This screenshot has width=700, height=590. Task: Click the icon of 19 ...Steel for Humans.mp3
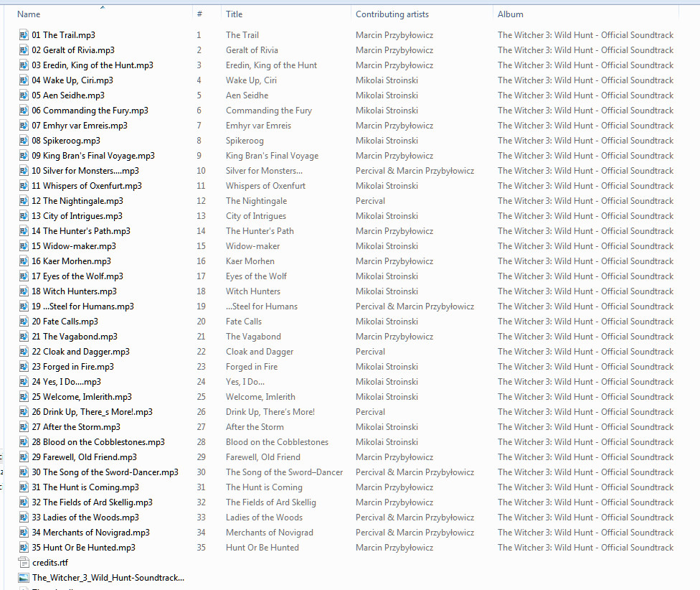point(24,306)
